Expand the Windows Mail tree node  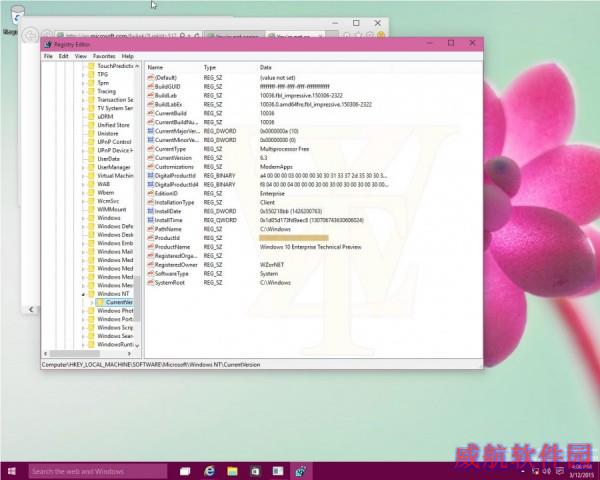tap(83, 251)
